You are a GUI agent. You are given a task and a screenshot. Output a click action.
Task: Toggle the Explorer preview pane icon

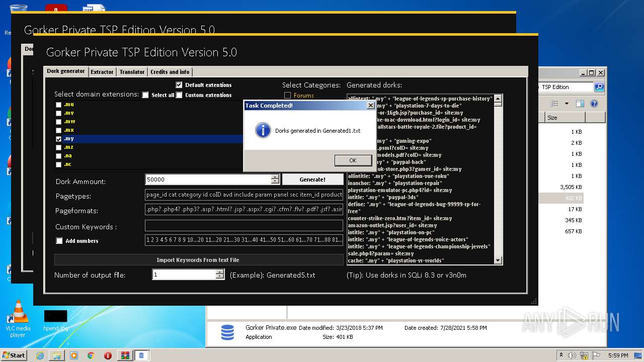click(x=580, y=104)
